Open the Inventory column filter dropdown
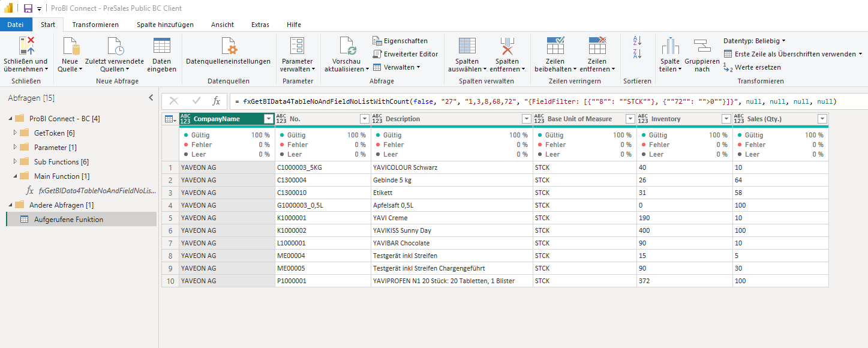This screenshot has width=868, height=348. pyautogui.click(x=726, y=119)
